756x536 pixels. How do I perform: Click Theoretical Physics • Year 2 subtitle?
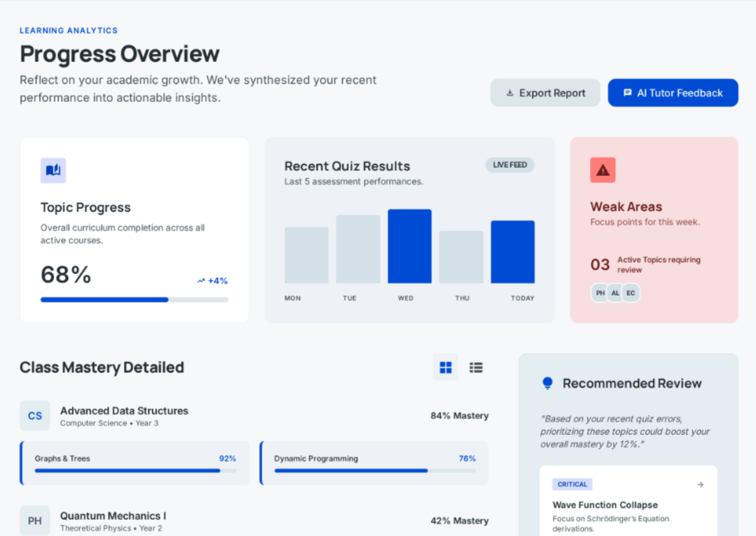pos(111,528)
